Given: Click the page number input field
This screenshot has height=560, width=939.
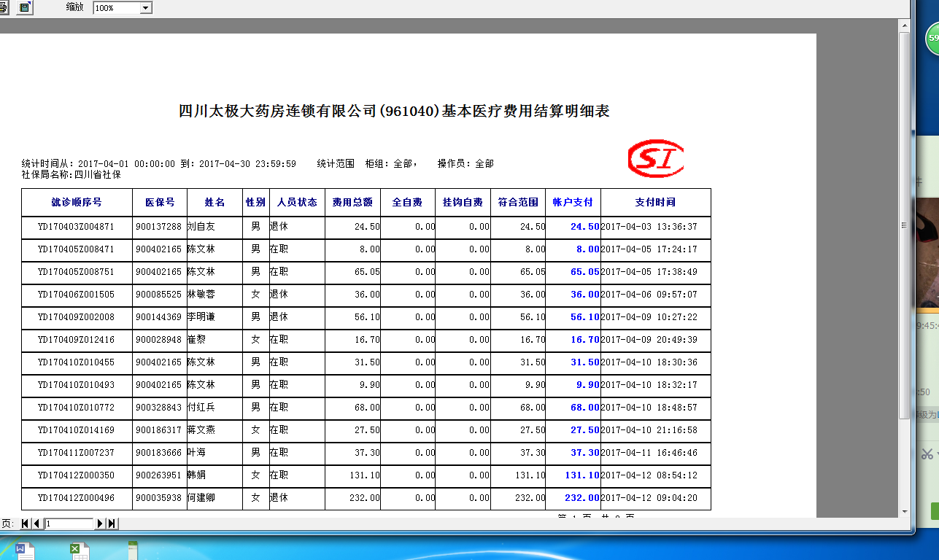Looking at the screenshot, I should (69, 524).
